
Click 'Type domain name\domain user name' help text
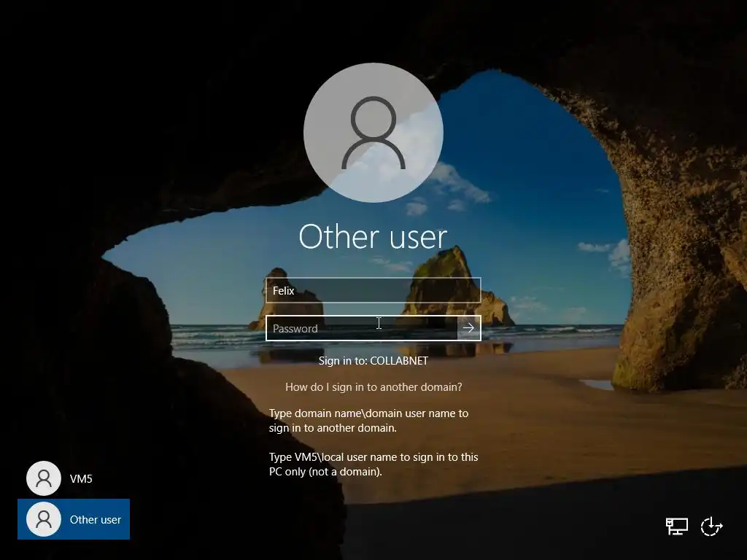tap(368, 421)
